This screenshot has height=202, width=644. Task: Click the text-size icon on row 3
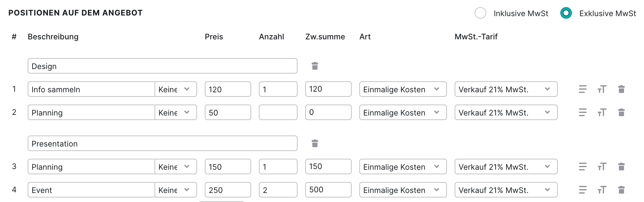tap(602, 167)
